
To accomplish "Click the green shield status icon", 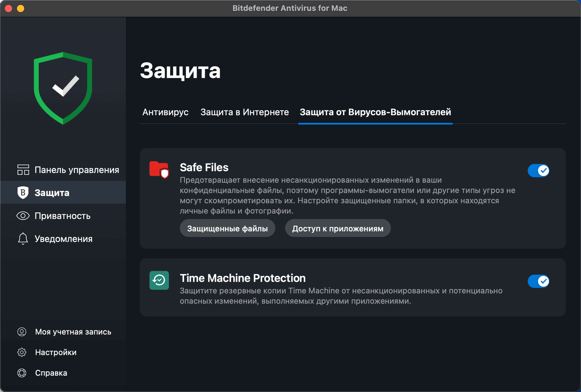I will pos(63,88).
